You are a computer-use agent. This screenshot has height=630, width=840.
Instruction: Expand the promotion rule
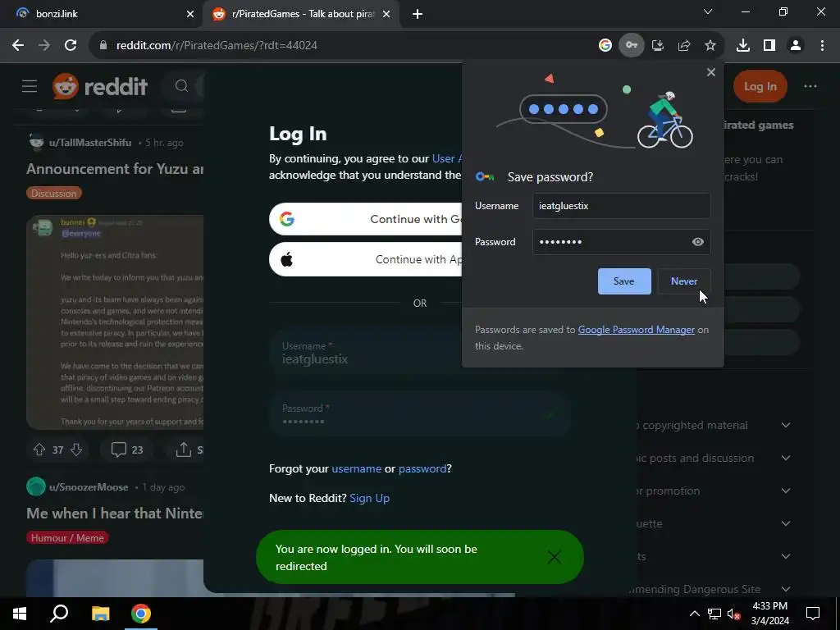click(x=786, y=491)
